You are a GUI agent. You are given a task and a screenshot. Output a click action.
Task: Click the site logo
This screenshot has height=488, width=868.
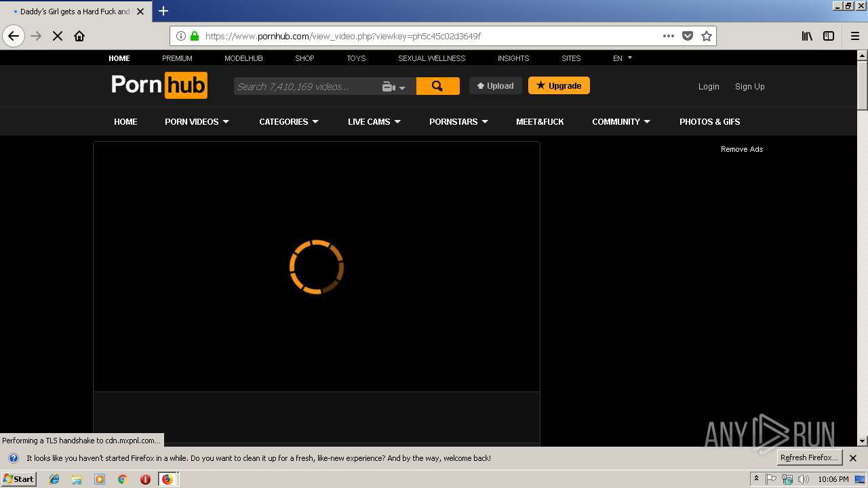point(159,85)
